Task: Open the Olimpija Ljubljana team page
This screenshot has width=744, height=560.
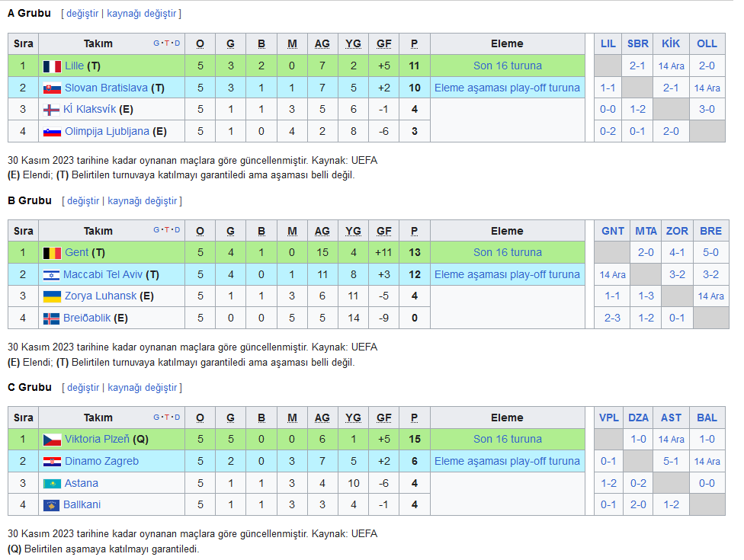Action: pyautogui.click(x=107, y=131)
